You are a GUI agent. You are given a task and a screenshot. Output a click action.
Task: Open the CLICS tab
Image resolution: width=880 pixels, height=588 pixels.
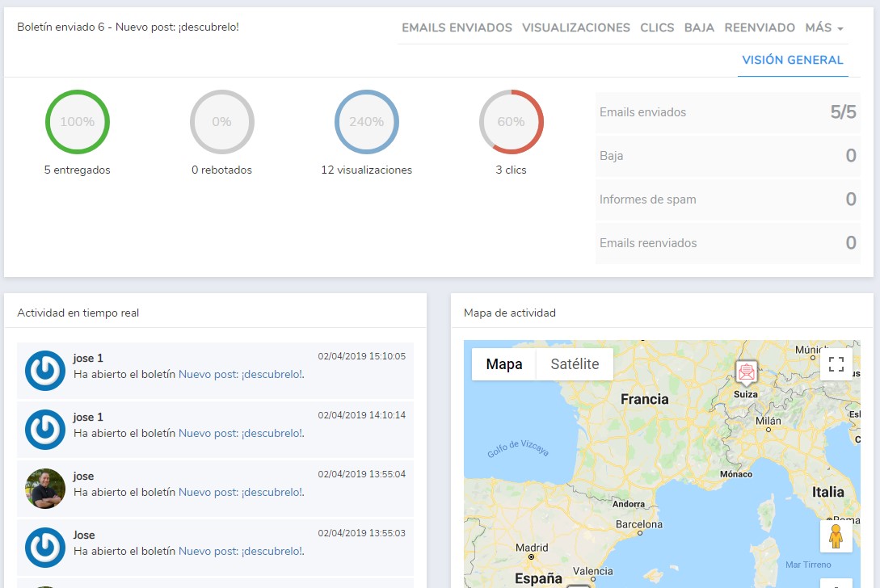pyautogui.click(x=657, y=27)
